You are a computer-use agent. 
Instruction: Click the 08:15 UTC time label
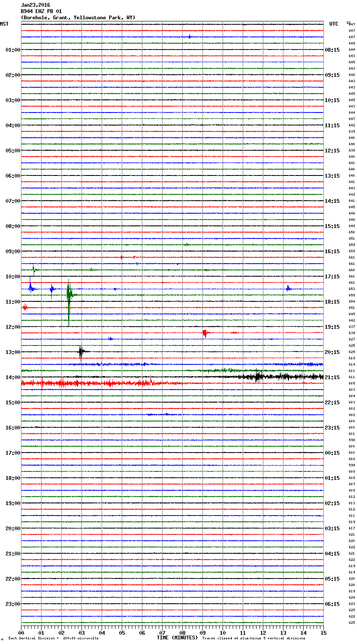point(332,50)
